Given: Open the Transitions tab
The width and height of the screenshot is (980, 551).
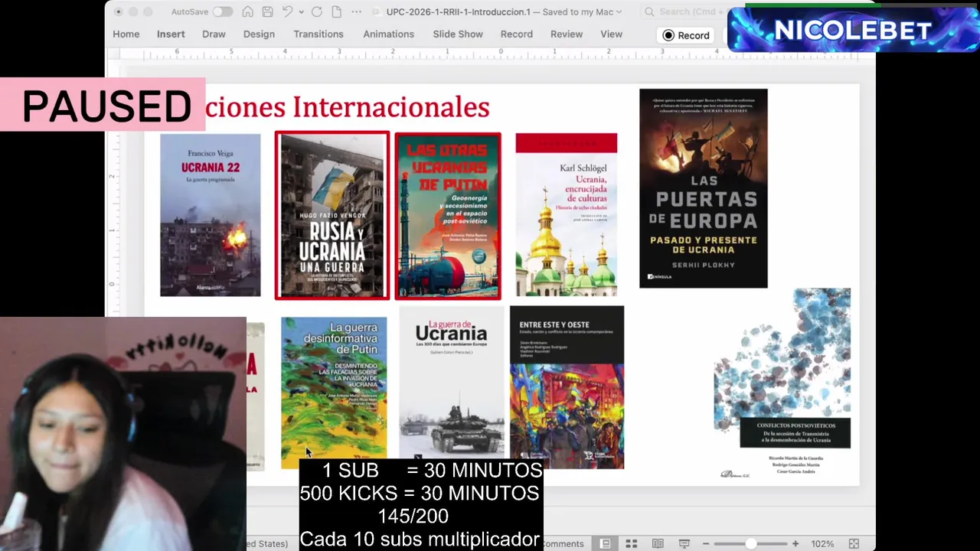Looking at the screenshot, I should click(x=318, y=34).
